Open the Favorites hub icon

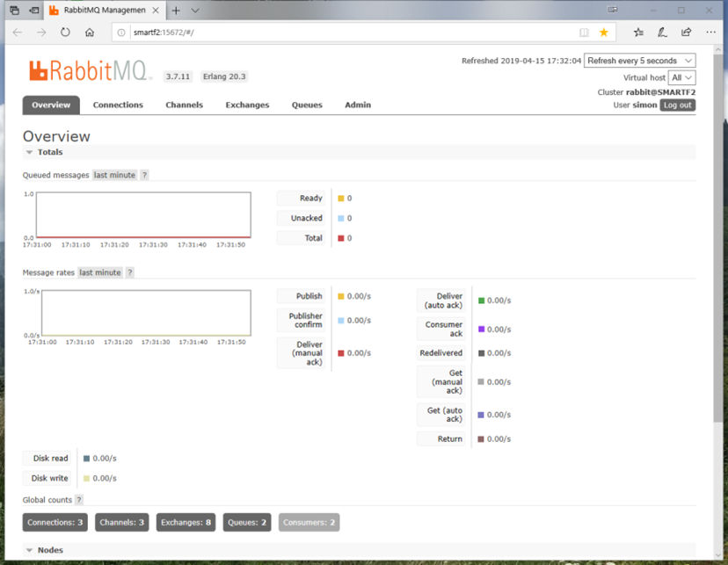pyautogui.click(x=639, y=33)
